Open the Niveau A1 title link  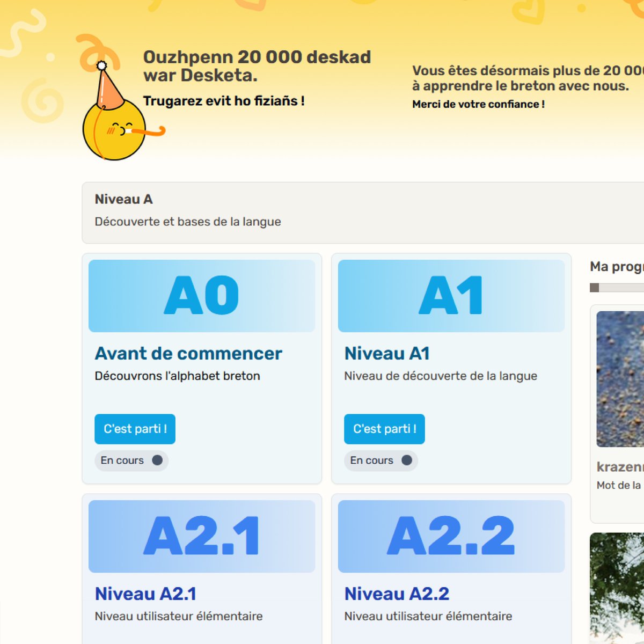(387, 353)
